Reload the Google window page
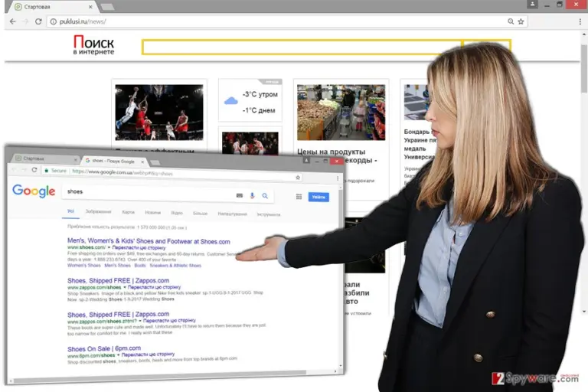 pyautogui.click(x=34, y=170)
